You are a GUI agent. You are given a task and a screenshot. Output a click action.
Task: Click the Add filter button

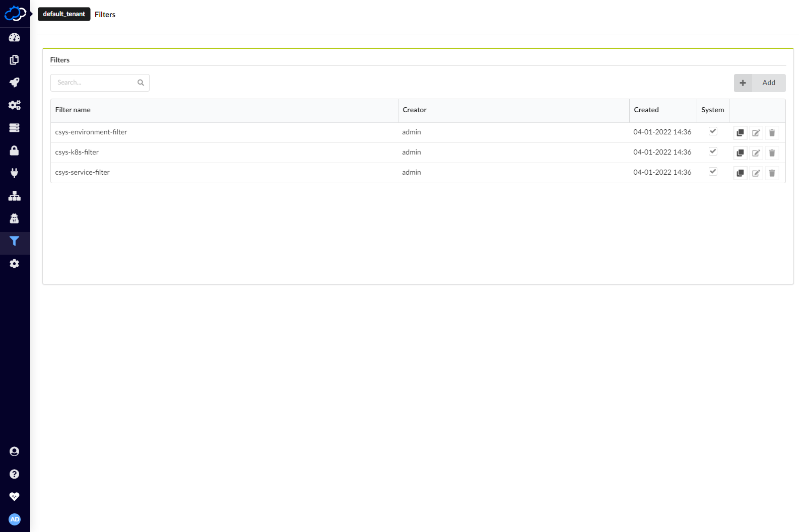pos(760,83)
